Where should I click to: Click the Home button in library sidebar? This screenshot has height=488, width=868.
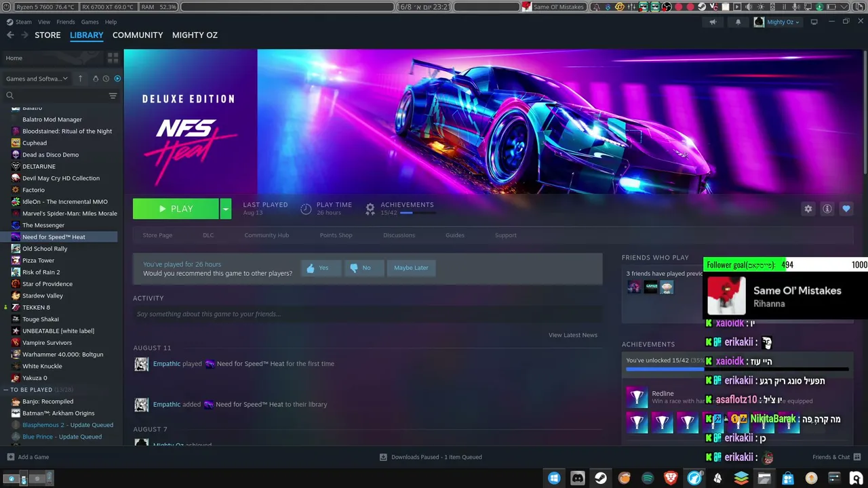(x=53, y=58)
